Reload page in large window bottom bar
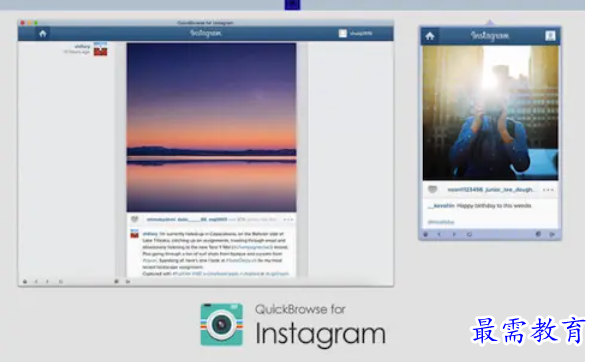 61,281
